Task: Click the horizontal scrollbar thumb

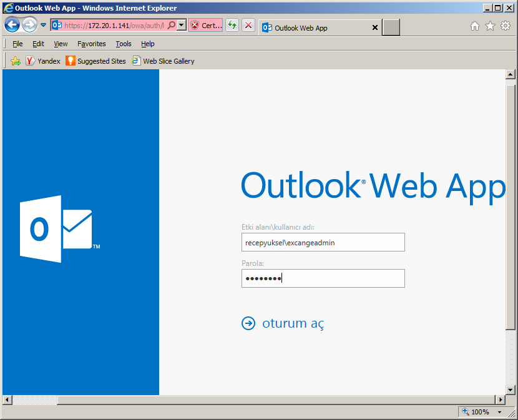Action: click(276, 400)
